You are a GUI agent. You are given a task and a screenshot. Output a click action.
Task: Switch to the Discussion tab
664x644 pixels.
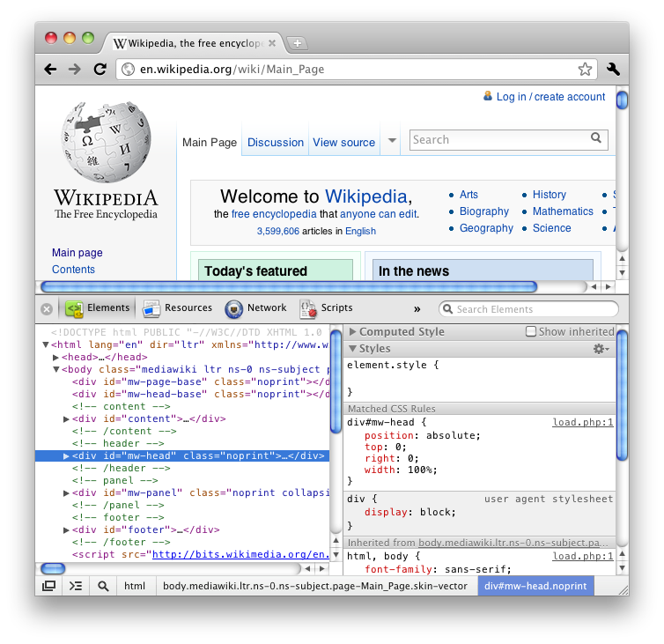[x=276, y=143]
